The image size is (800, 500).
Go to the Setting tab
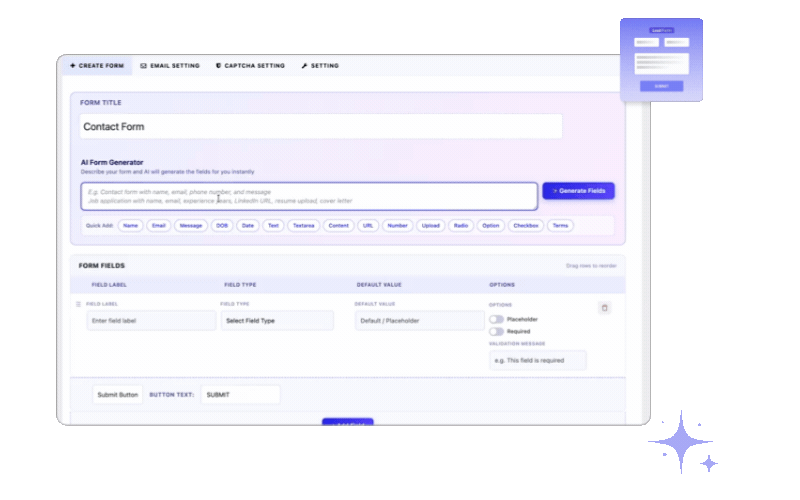320,66
